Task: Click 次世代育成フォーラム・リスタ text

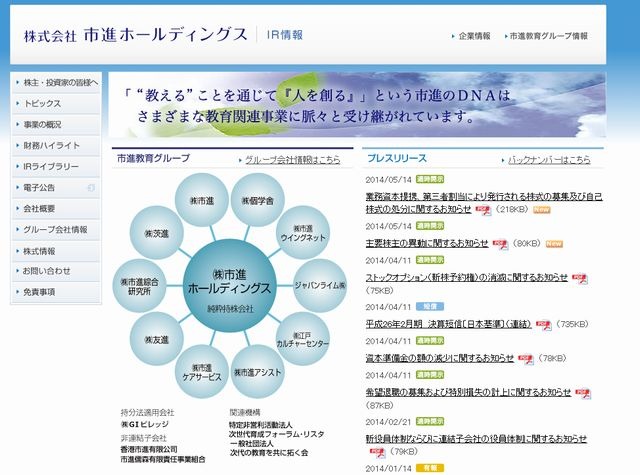Action: coord(277,434)
